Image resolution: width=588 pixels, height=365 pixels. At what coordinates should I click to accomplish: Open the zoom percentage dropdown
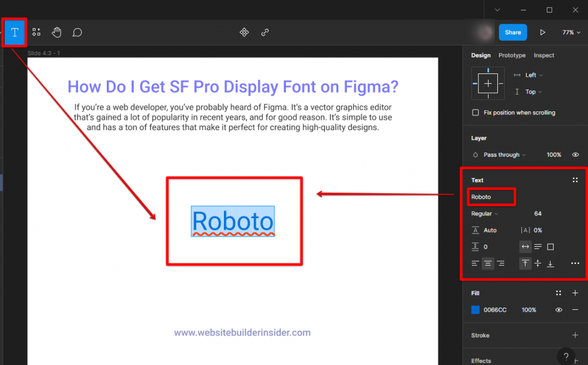click(x=571, y=32)
